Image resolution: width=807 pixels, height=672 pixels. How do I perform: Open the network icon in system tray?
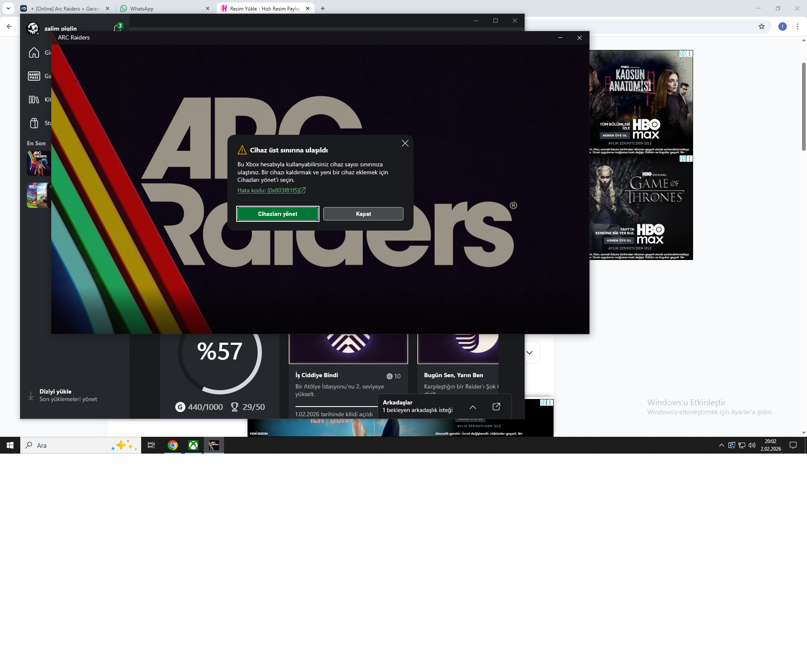742,445
